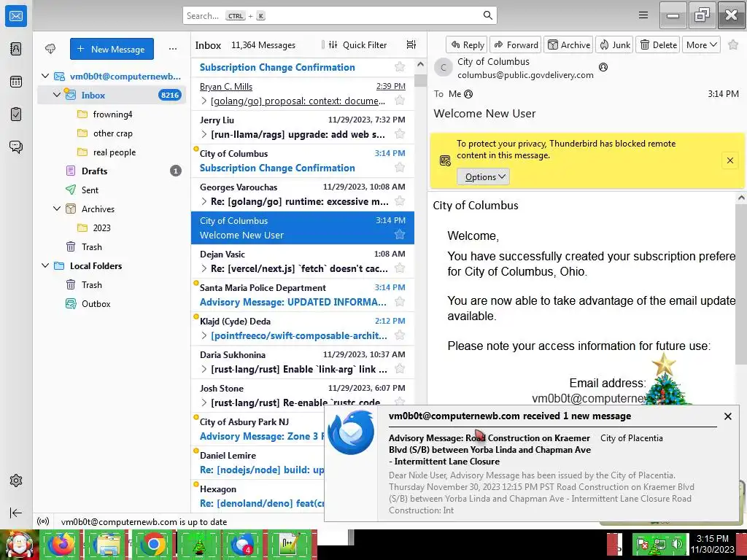Collapse the spaces toolbar

[16, 513]
